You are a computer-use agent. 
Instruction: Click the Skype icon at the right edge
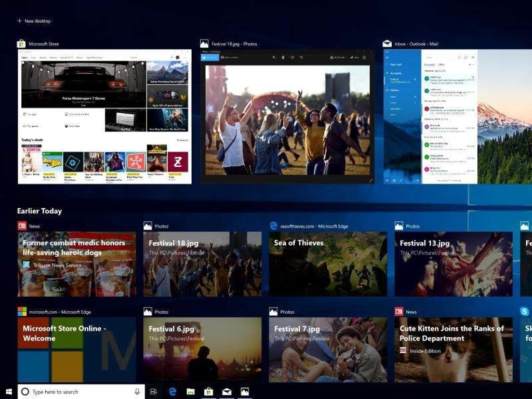(x=525, y=312)
